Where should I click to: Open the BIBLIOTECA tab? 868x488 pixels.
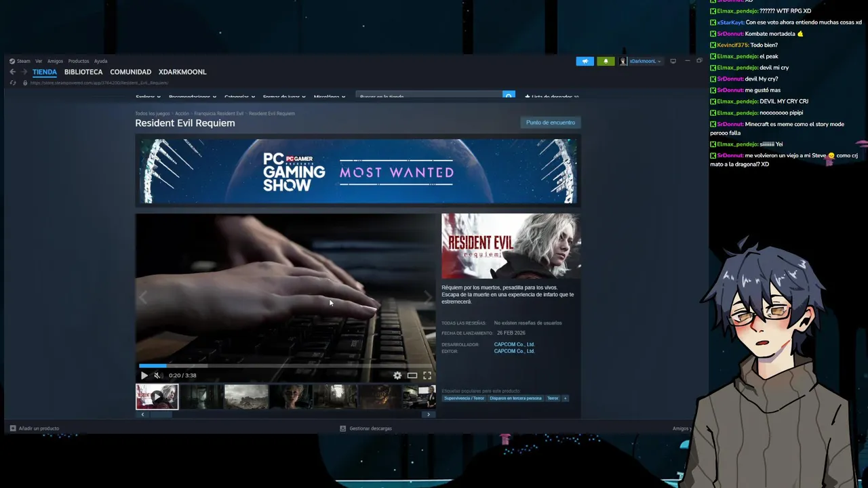pos(83,72)
